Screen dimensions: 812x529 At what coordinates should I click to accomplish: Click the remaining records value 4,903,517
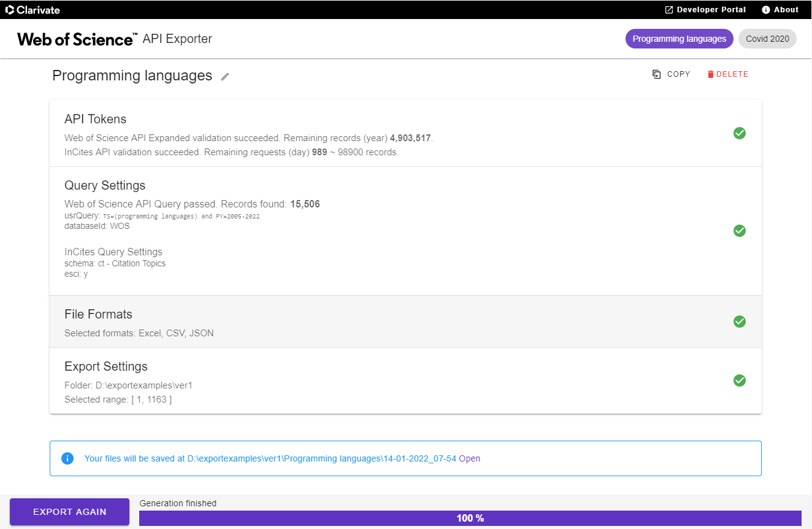click(x=410, y=138)
